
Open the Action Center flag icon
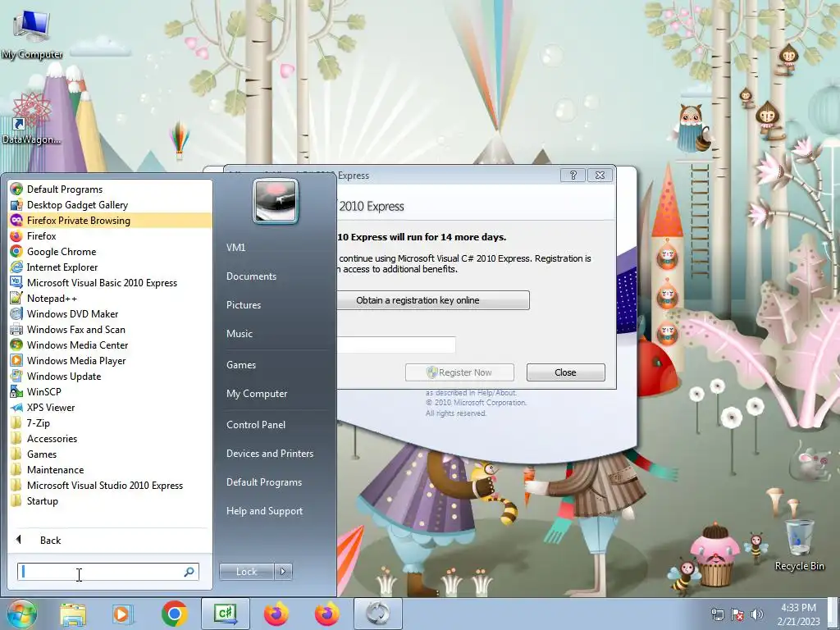(x=737, y=614)
